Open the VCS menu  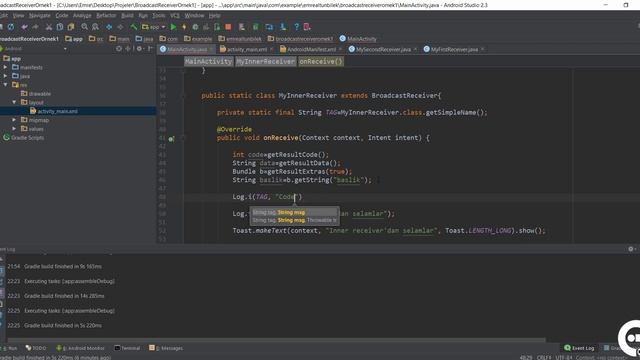175,16
